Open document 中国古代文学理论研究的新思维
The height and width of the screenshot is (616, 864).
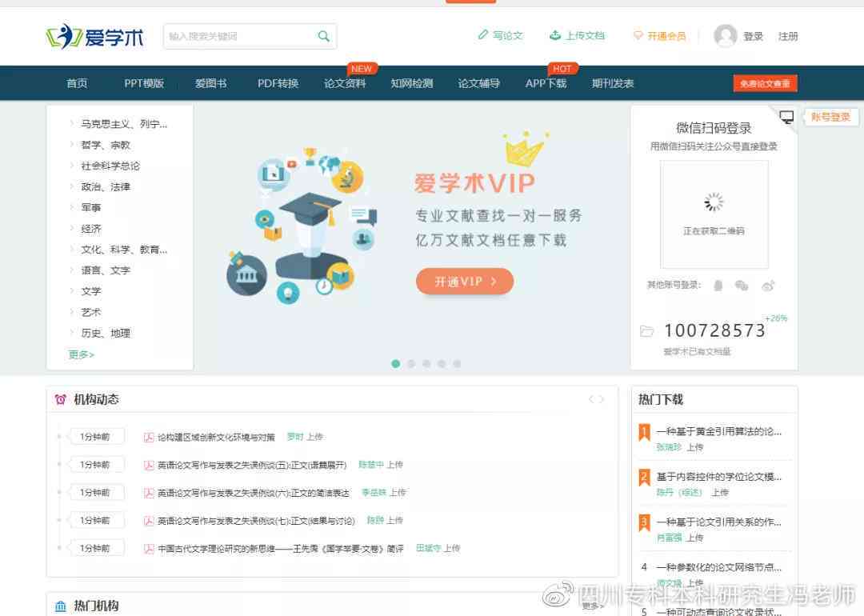coord(281,549)
